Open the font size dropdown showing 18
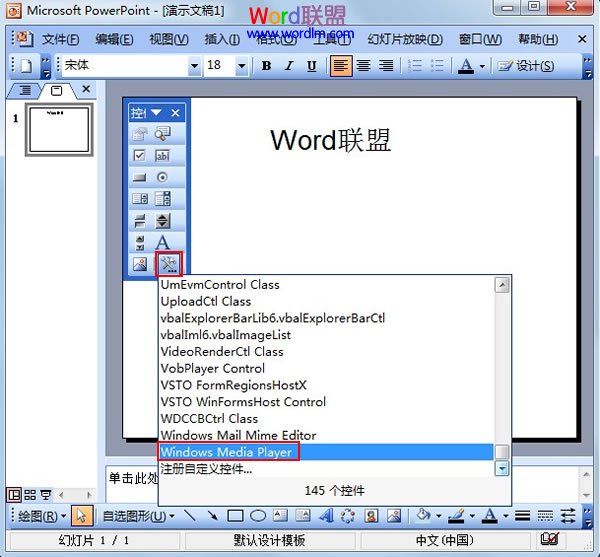Screen dimensions: 600x557 point(241,66)
